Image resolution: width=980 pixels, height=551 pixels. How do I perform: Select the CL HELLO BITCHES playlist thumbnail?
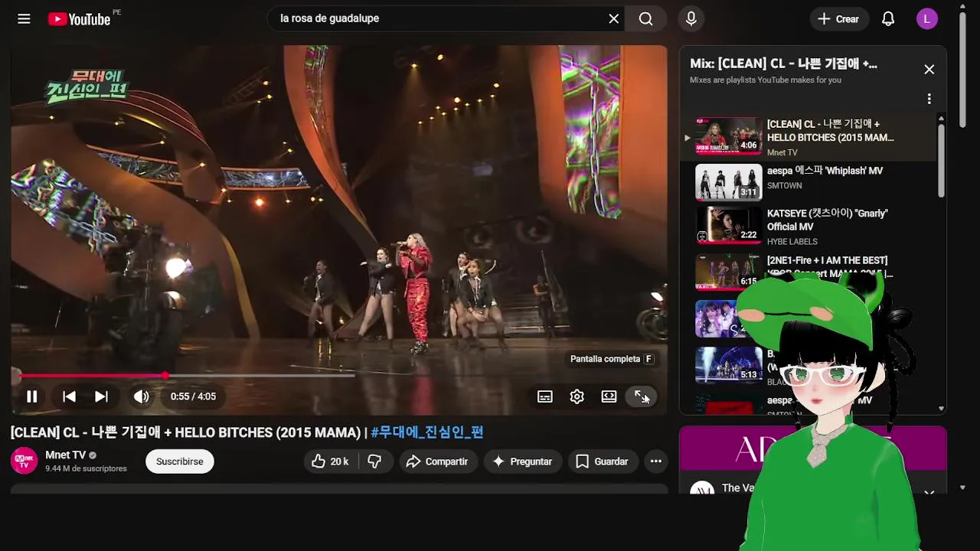[729, 135]
